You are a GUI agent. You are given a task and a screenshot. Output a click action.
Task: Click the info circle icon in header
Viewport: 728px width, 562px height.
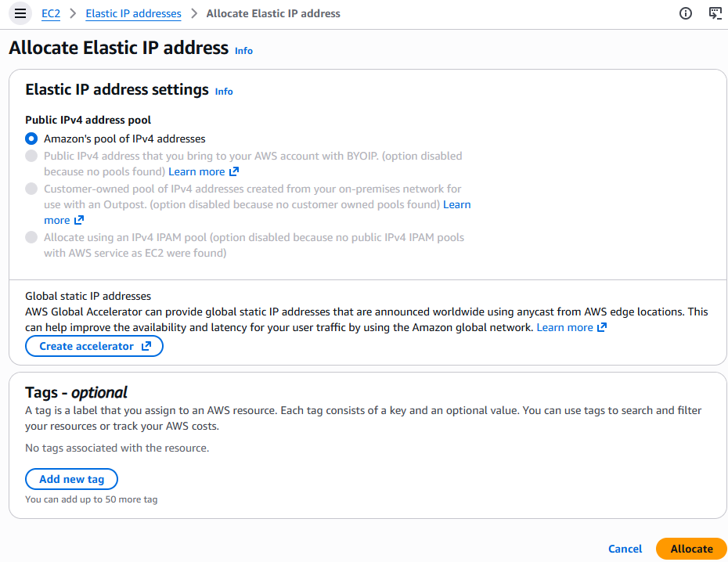click(686, 13)
